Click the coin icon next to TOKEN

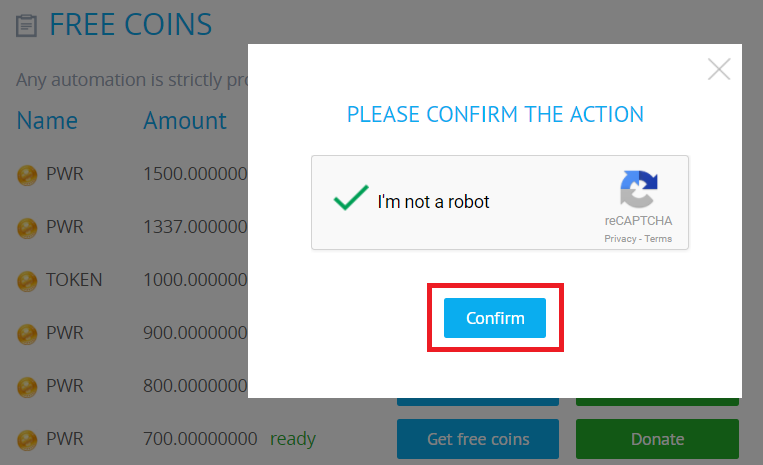pyautogui.click(x=28, y=281)
